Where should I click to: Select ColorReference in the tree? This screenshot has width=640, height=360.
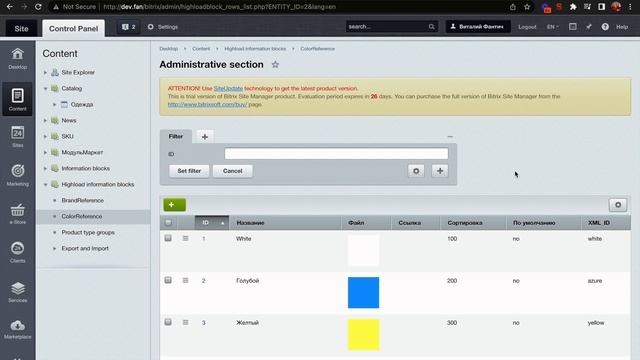(x=82, y=216)
